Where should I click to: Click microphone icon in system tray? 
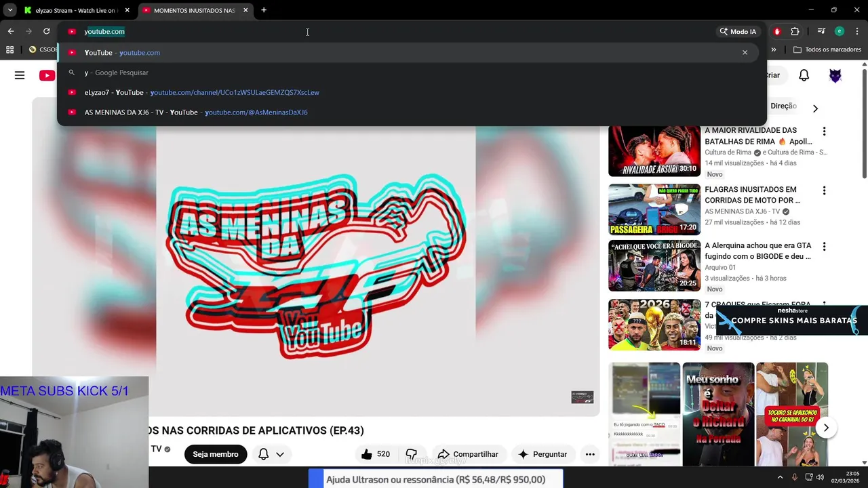click(795, 477)
